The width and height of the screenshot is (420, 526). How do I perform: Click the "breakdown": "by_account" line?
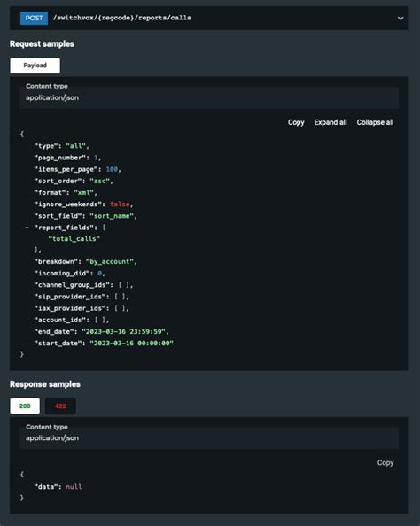pos(86,261)
